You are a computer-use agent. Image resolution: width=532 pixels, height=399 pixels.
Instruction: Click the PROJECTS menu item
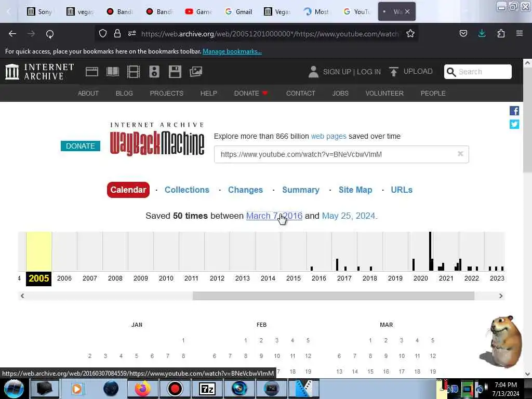click(167, 94)
